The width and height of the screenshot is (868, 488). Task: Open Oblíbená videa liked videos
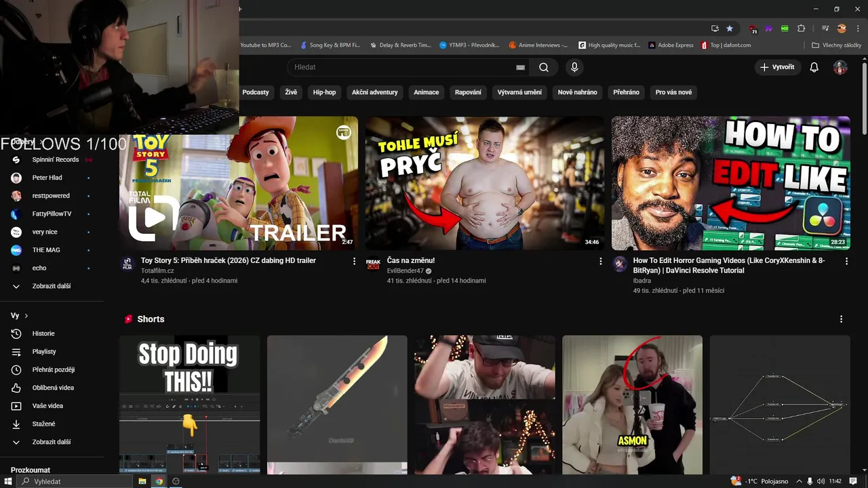(52, 388)
